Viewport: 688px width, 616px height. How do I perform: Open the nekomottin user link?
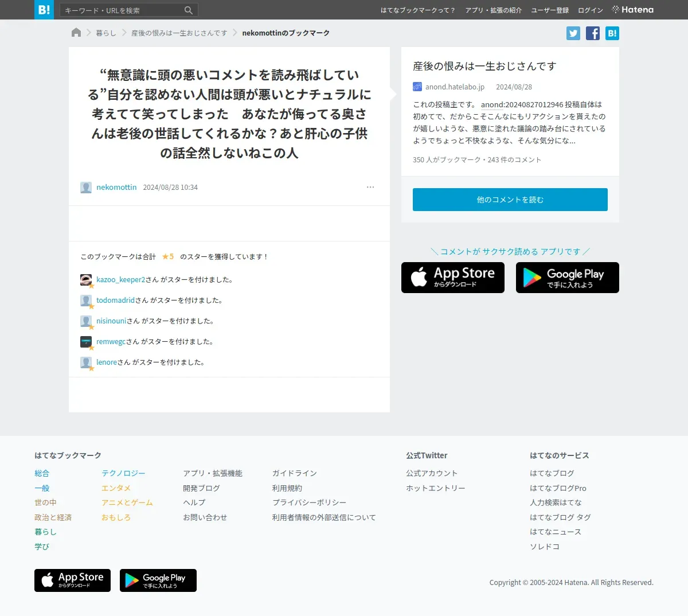[x=116, y=188]
